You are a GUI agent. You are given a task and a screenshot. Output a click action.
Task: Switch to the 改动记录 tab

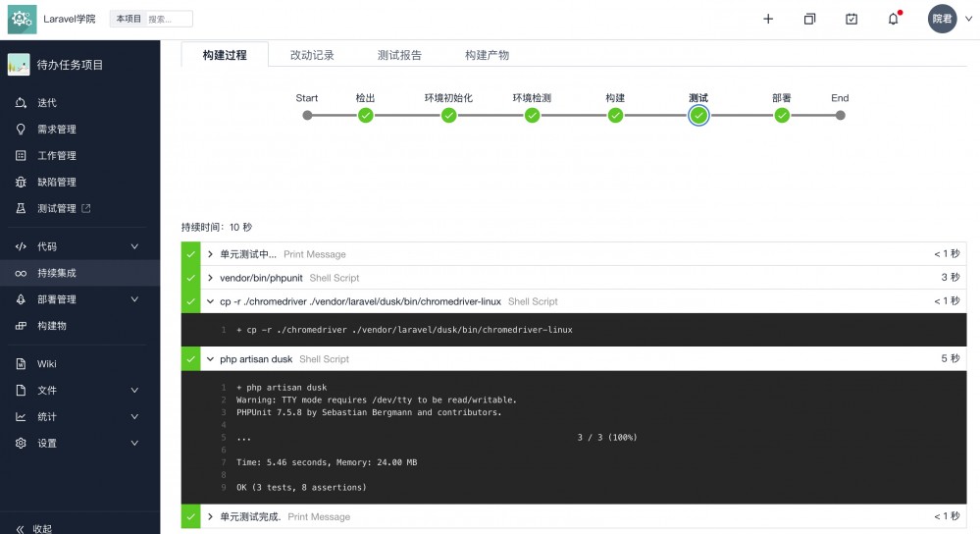pyautogui.click(x=312, y=55)
